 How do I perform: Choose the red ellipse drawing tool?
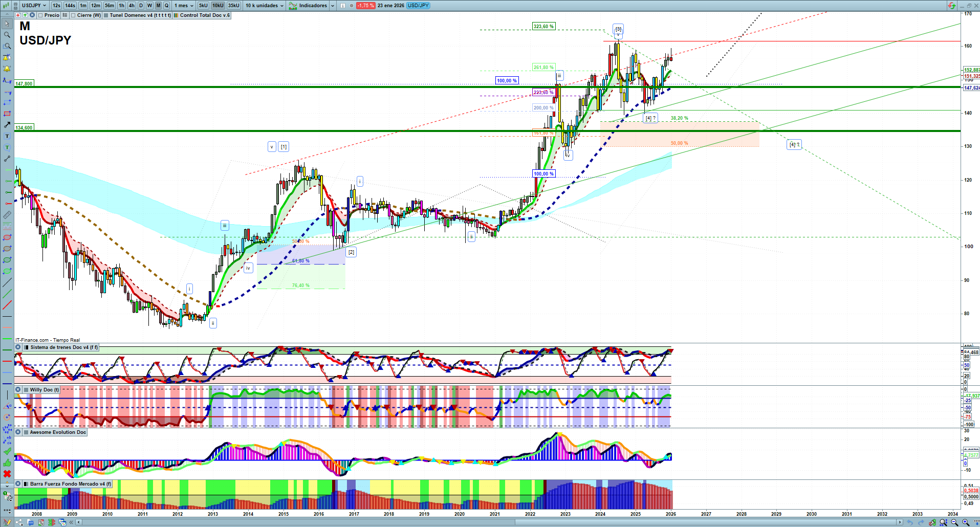click(x=7, y=237)
